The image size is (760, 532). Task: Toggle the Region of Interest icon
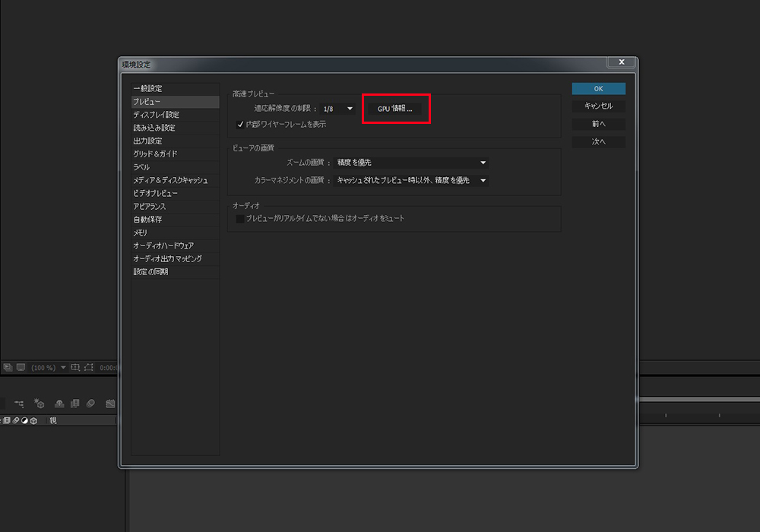(75, 367)
